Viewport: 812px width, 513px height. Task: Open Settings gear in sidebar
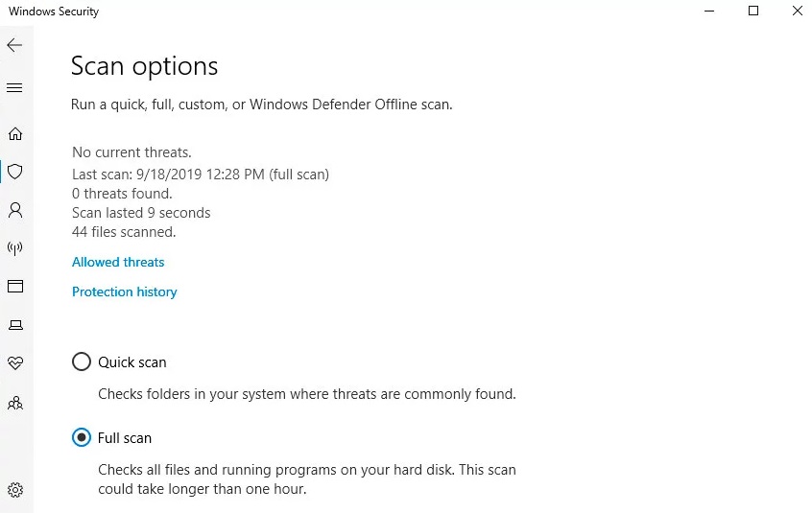(x=15, y=490)
